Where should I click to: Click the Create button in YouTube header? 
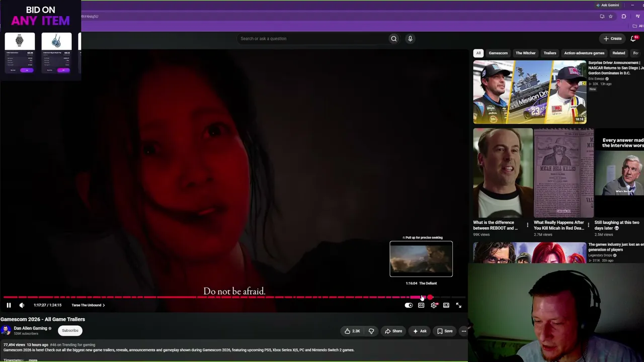click(x=613, y=39)
